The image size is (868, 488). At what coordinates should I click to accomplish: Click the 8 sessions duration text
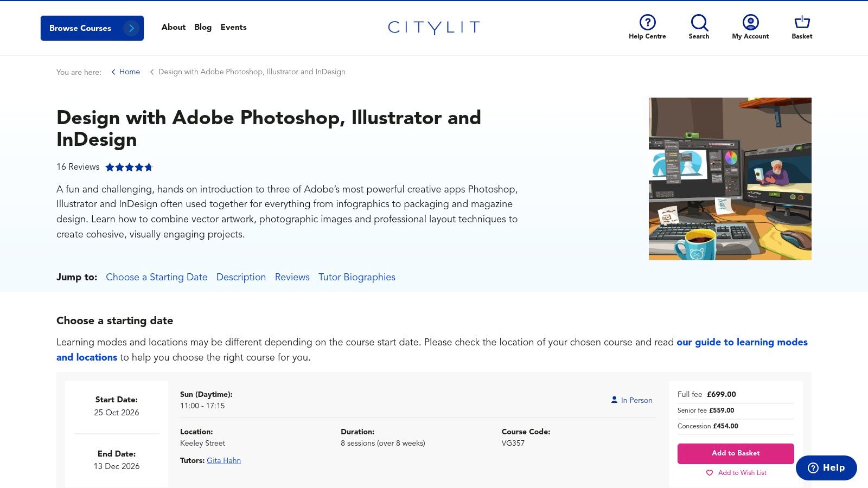click(383, 443)
